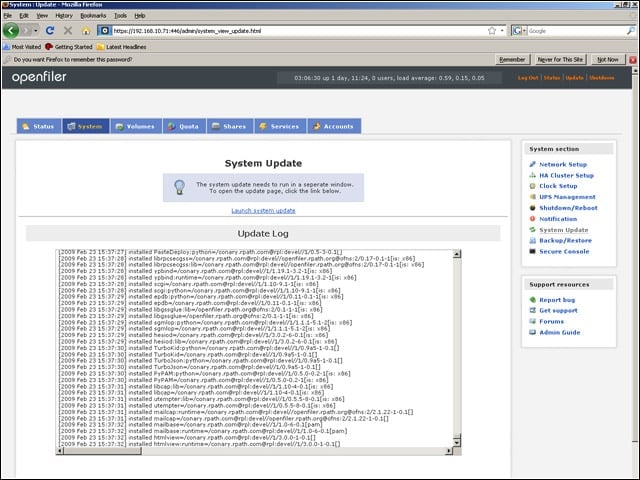
Task: Open the address bar URL dropdown arrow
Action: click(502, 31)
